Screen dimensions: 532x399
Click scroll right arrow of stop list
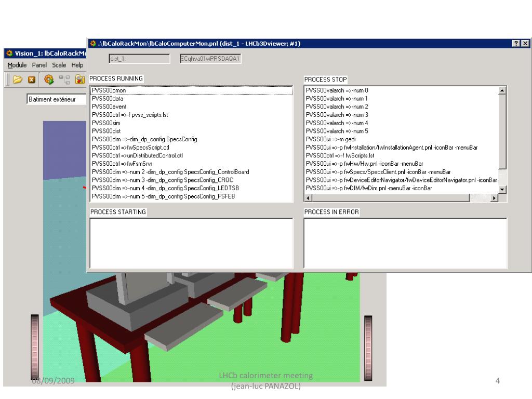[495, 198]
